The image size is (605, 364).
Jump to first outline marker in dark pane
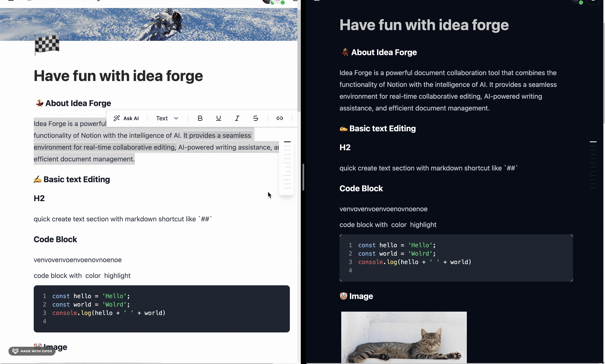[593, 142]
